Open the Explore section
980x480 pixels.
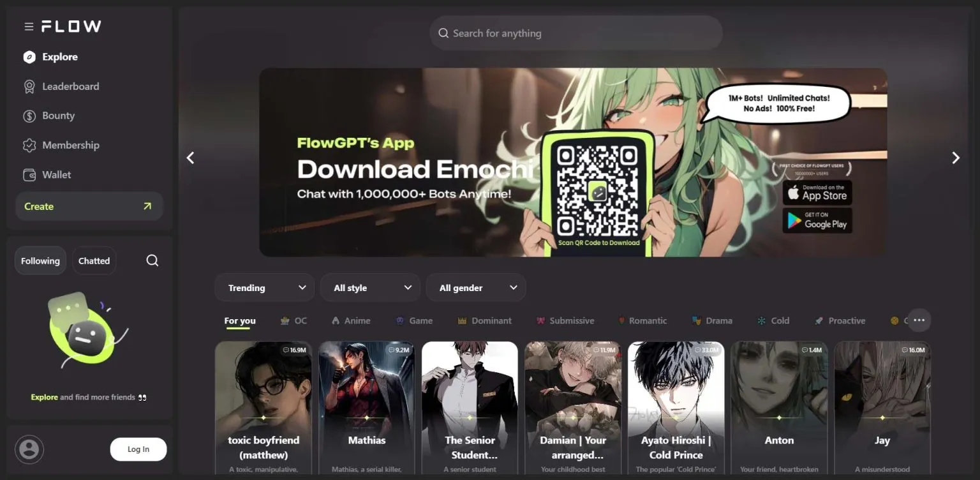59,57
